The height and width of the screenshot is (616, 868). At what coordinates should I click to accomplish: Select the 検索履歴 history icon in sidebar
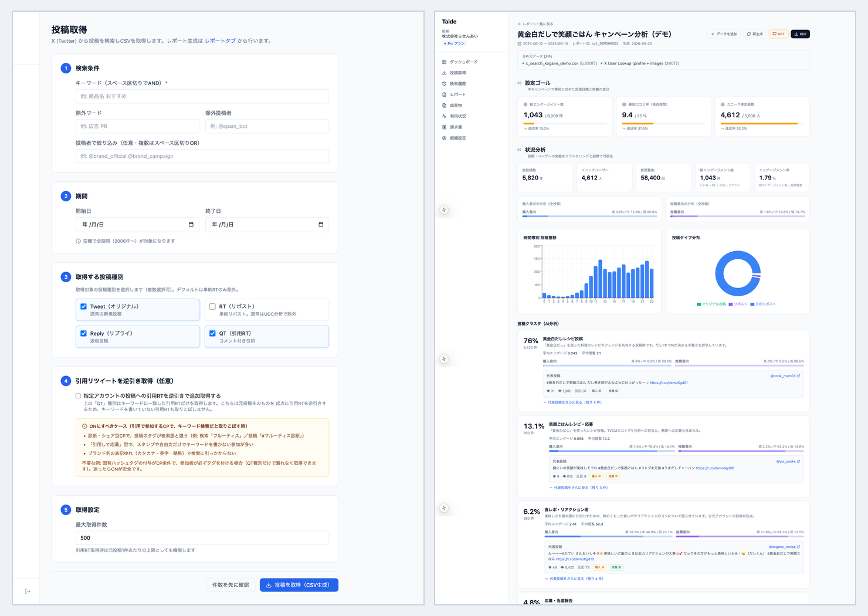pos(444,84)
